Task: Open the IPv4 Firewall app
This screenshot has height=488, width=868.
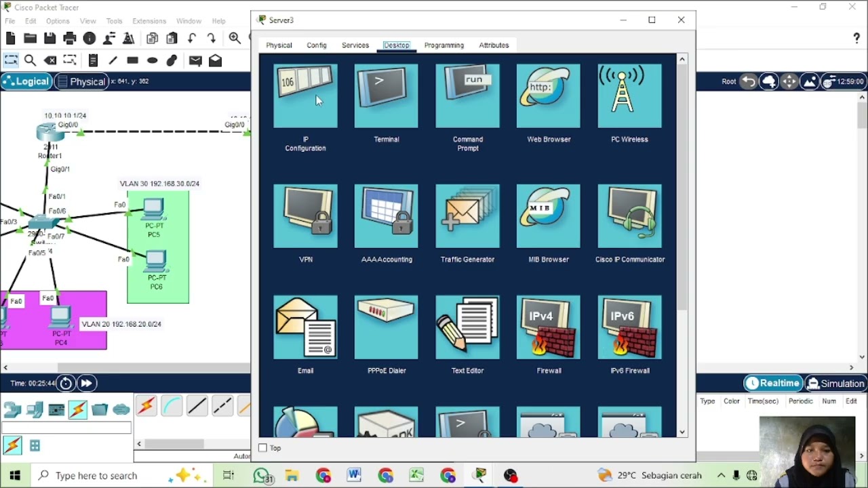Action: [x=549, y=327]
